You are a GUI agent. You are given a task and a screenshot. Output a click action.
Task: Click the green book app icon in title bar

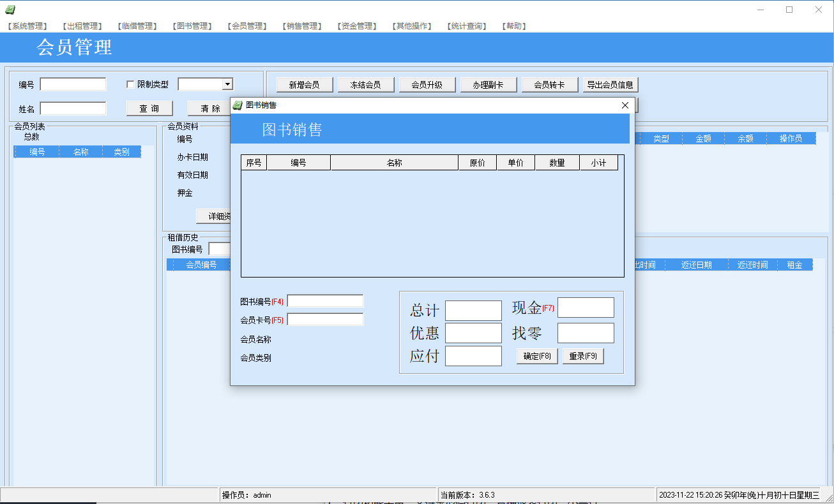coord(10,10)
